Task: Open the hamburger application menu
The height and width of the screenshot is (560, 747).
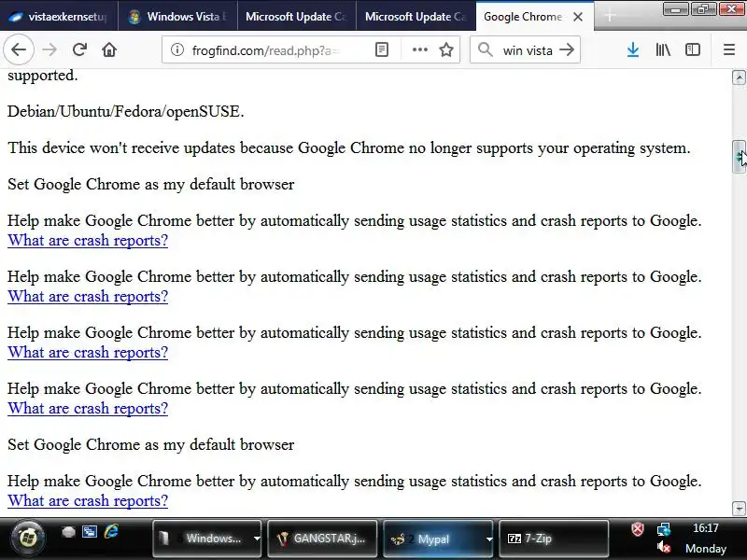Action: tap(729, 49)
